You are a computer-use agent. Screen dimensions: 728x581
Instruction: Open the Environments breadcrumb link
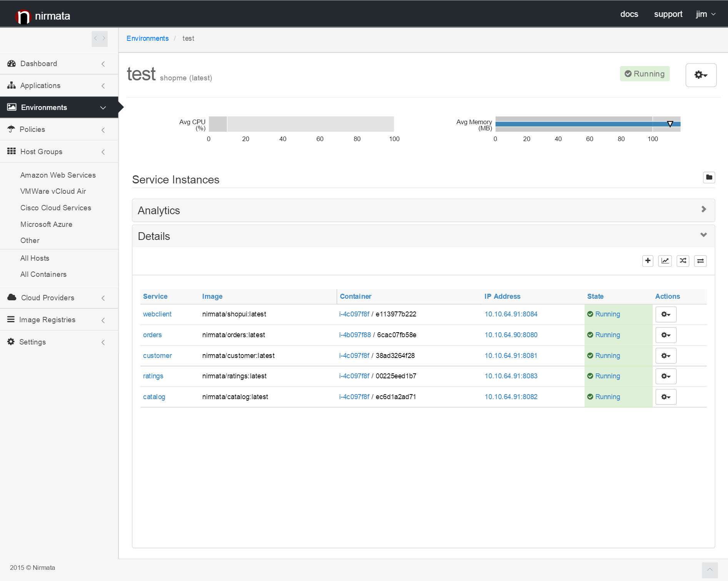click(x=147, y=38)
